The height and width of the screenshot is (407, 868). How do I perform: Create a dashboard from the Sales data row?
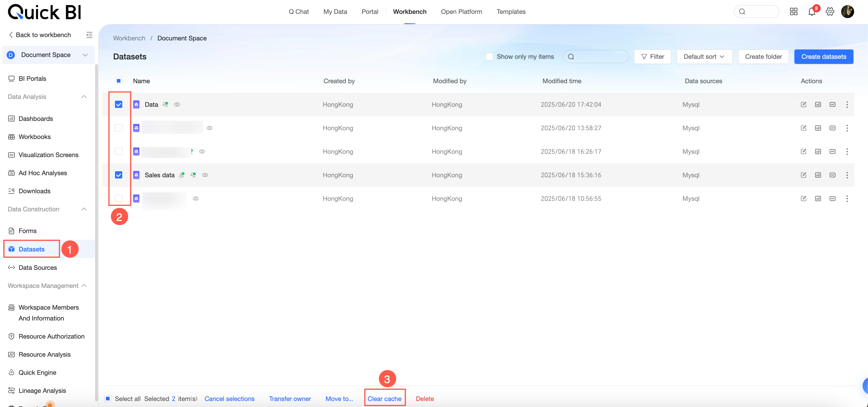[x=818, y=175]
